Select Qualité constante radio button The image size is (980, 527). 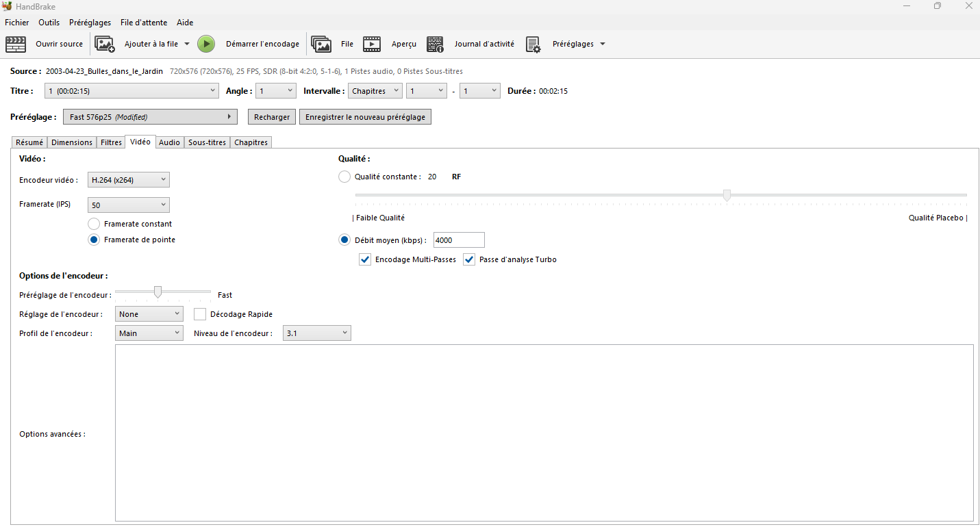(x=344, y=177)
